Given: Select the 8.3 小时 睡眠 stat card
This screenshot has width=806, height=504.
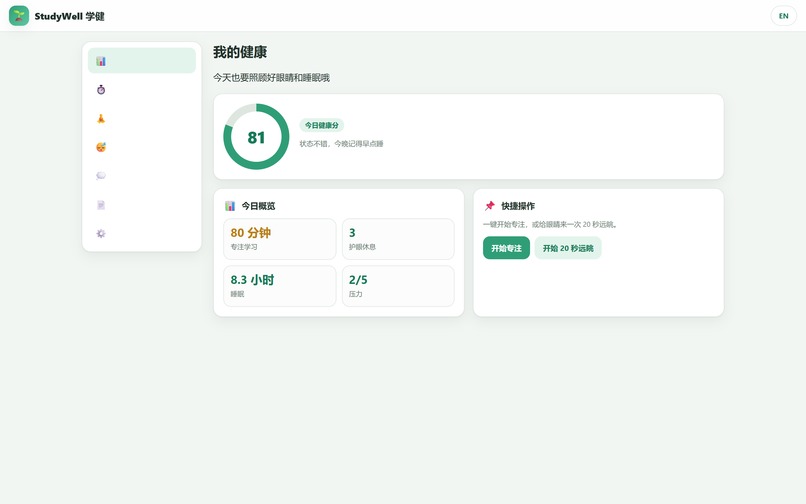Looking at the screenshot, I should (280, 286).
